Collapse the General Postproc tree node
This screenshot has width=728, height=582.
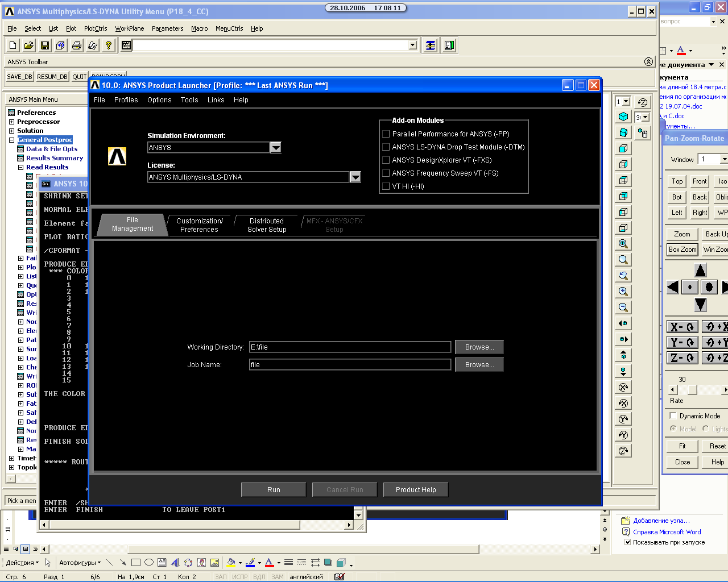click(11, 140)
